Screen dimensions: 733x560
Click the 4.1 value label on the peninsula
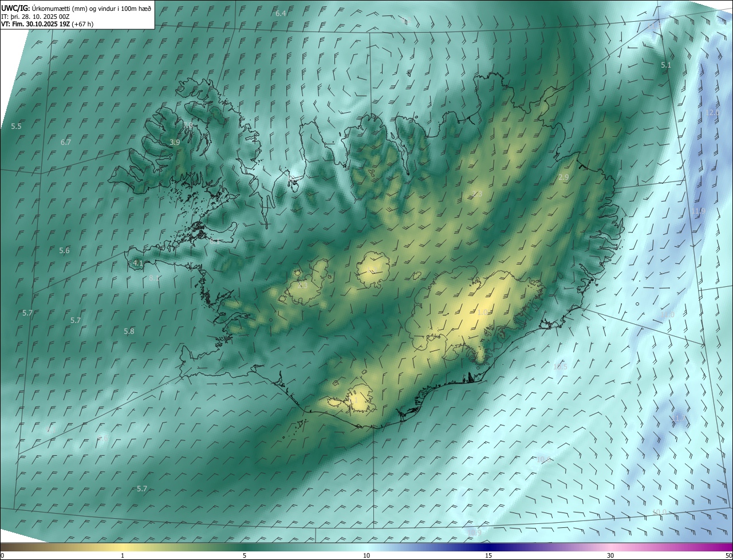pos(138,263)
